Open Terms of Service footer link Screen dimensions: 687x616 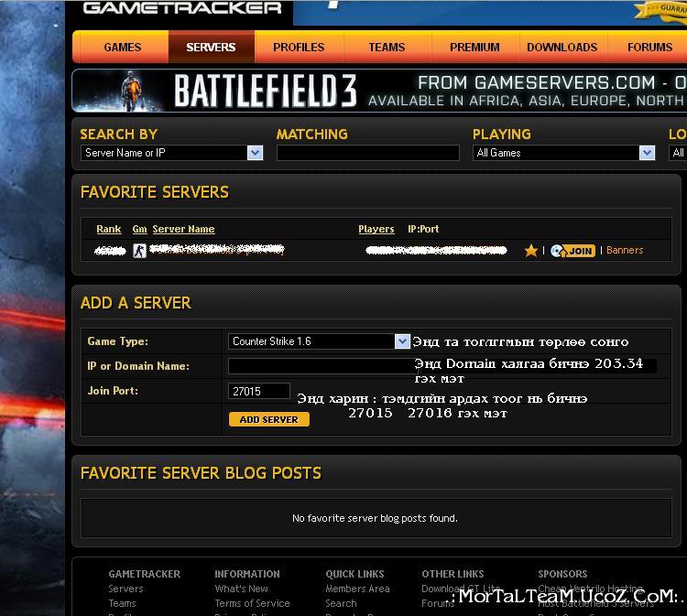pyautogui.click(x=253, y=603)
